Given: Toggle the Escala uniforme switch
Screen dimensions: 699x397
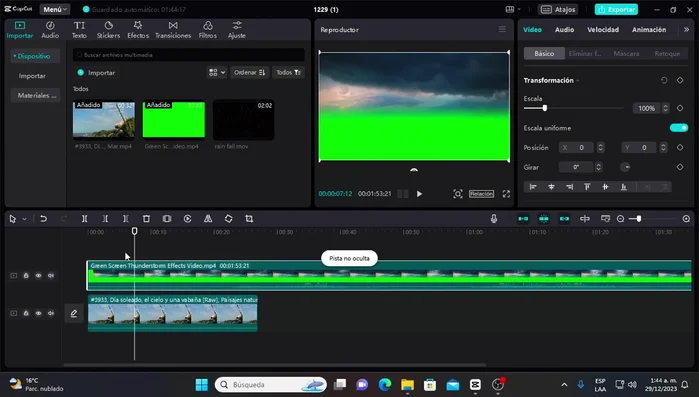Looking at the screenshot, I should [679, 128].
